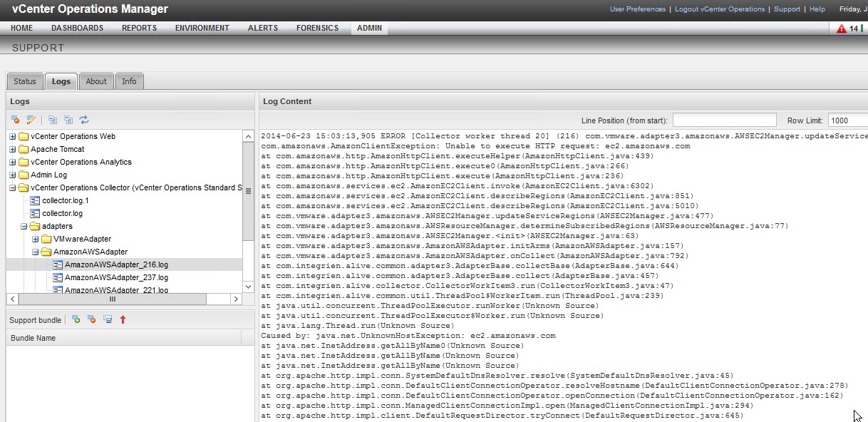Click the pencil edit icon in Logs toolbar
Image resolution: width=868 pixels, height=422 pixels.
31,120
